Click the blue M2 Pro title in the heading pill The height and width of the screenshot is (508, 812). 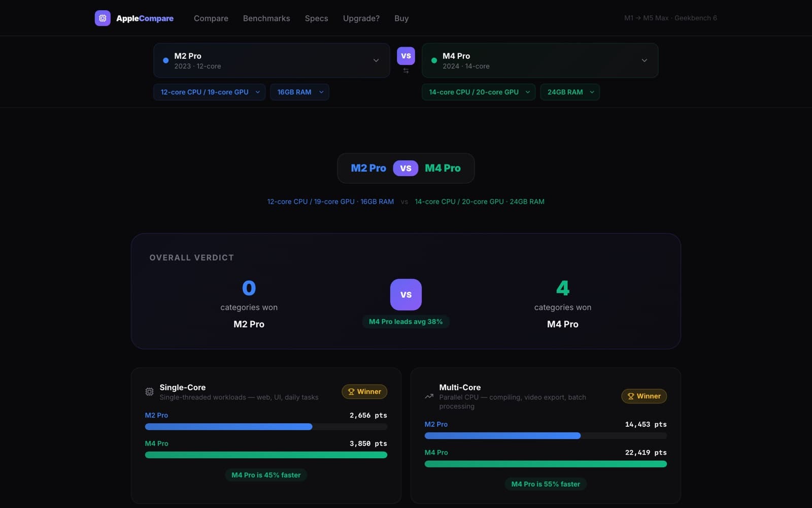coord(368,168)
